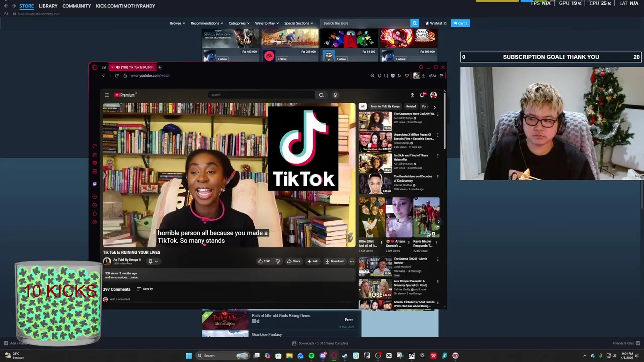This screenshot has width=644, height=362.
Task: Click Add a comment field
Action: pyautogui.click(x=229, y=299)
